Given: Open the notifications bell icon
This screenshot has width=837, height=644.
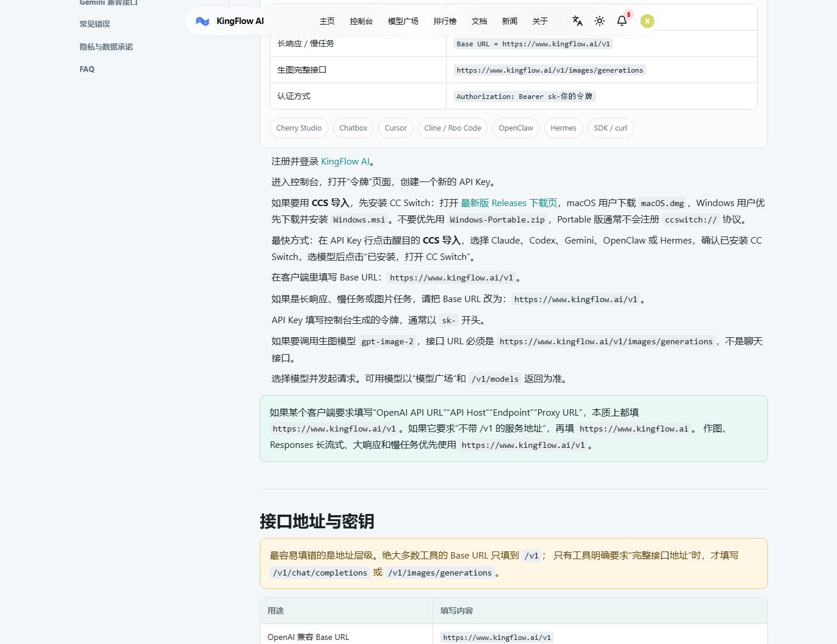Looking at the screenshot, I should coord(622,21).
